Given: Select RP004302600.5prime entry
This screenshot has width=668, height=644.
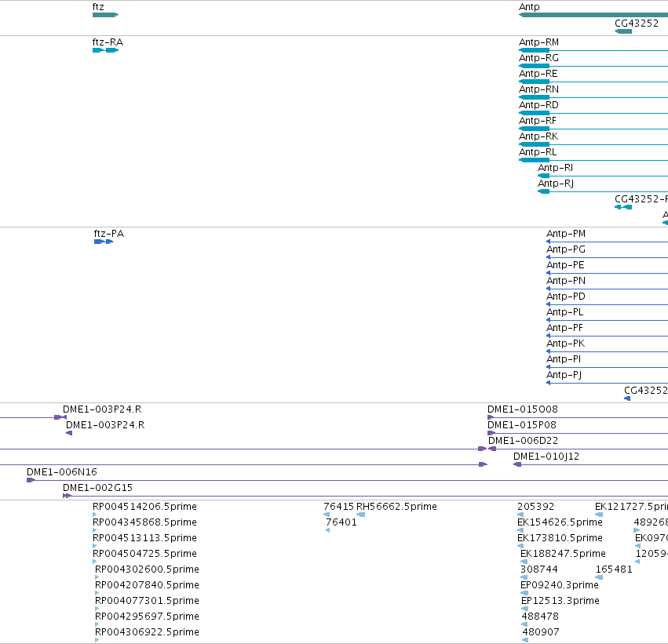Looking at the screenshot, I should click(147, 569).
